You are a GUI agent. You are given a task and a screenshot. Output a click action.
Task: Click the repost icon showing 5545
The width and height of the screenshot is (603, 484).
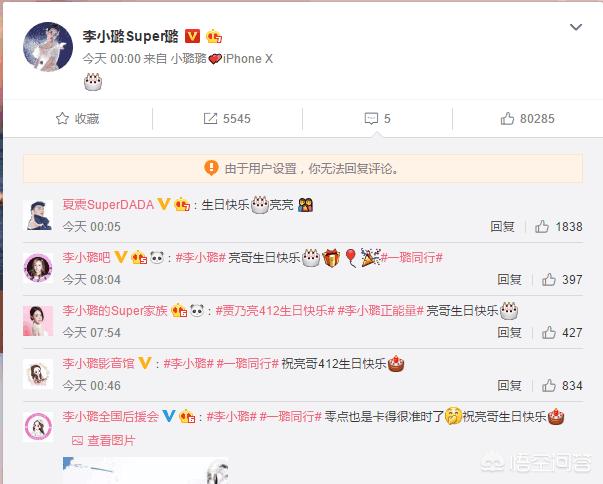[210, 118]
